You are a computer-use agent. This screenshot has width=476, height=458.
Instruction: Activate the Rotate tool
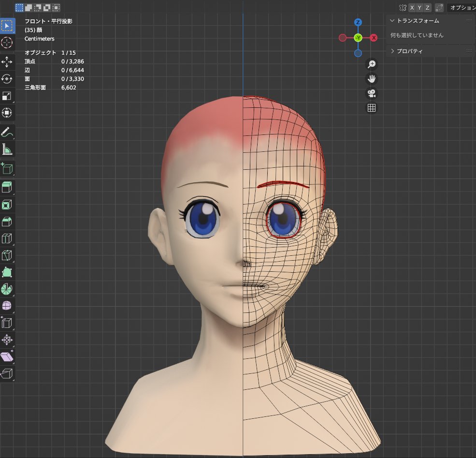click(7, 79)
